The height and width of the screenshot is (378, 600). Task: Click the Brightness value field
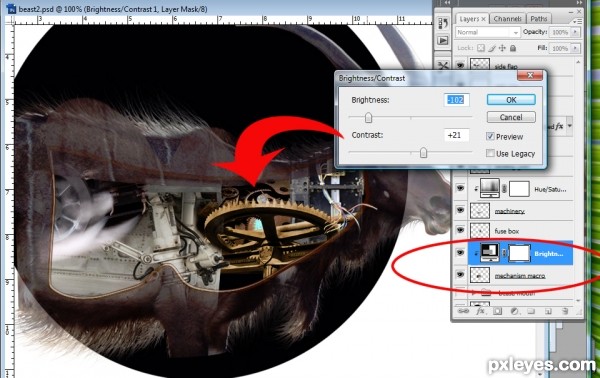(x=456, y=100)
